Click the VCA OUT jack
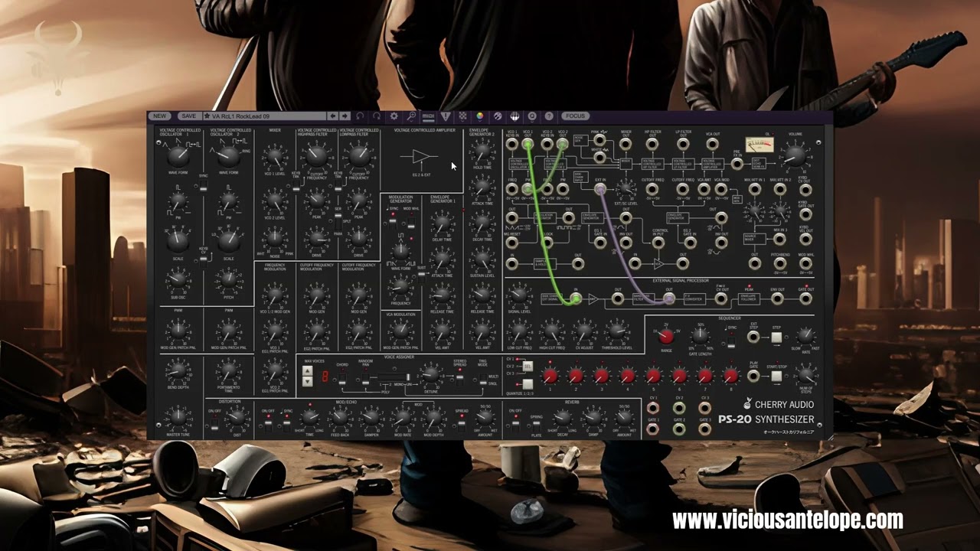 coord(713,144)
